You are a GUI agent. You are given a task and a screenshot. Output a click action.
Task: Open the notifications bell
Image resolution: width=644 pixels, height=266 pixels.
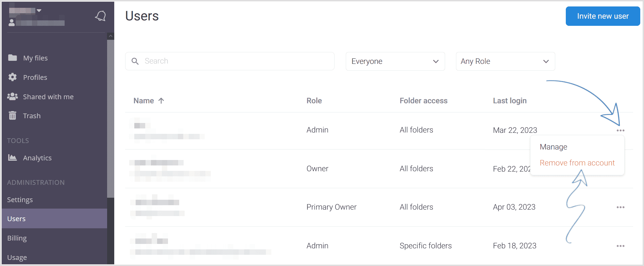100,16
